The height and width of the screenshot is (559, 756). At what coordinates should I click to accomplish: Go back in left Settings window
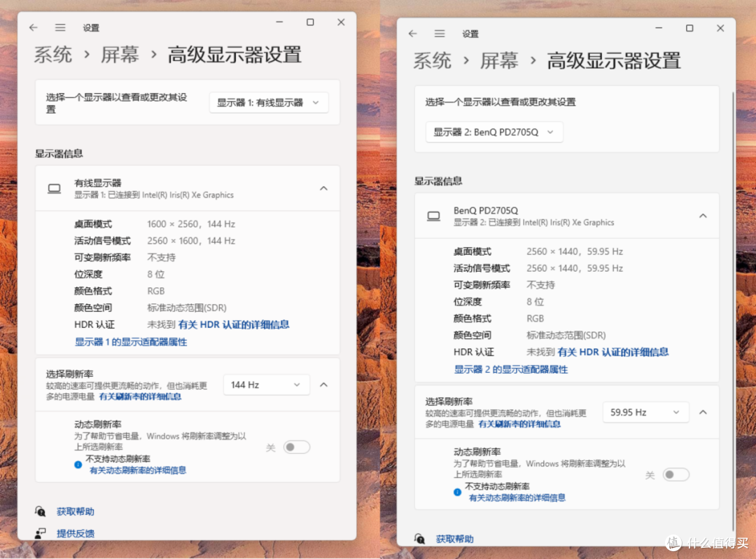click(34, 27)
